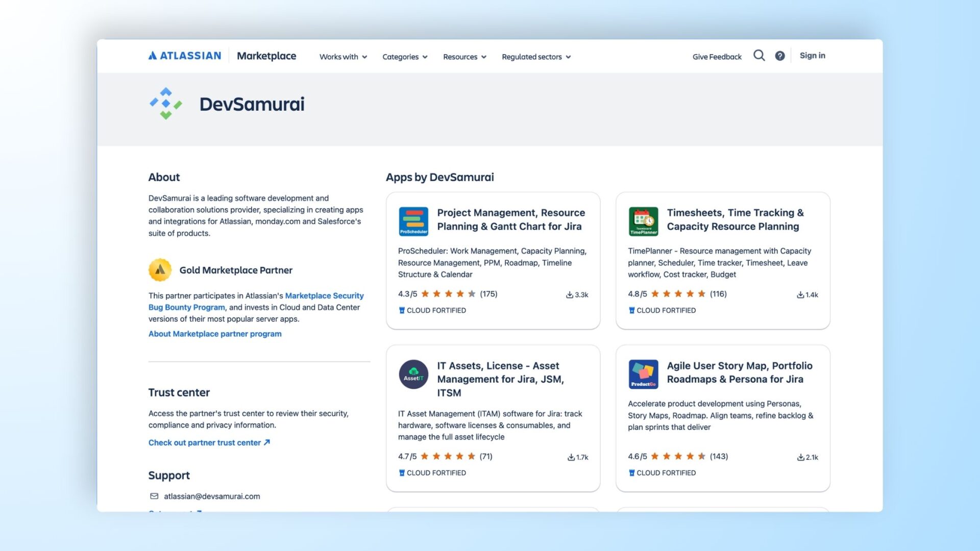Viewport: 980px width, 551px height.
Task: Click the (71) review count
Action: [486, 457]
